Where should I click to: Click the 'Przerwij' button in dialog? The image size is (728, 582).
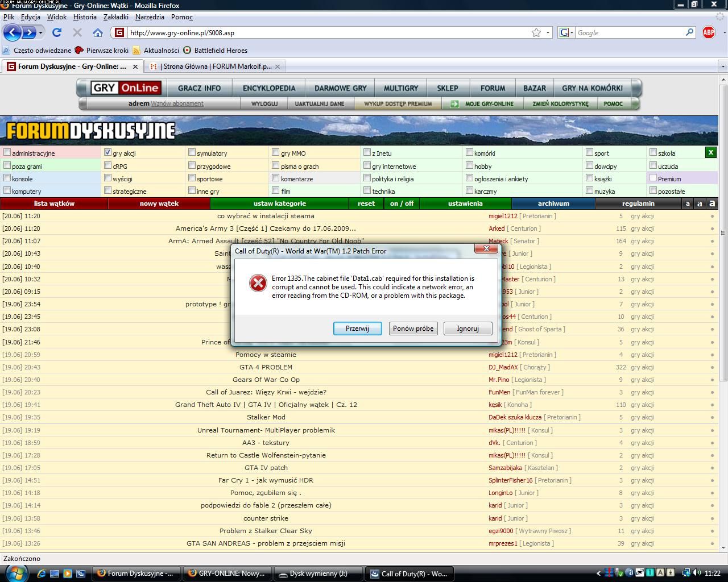[x=357, y=329]
